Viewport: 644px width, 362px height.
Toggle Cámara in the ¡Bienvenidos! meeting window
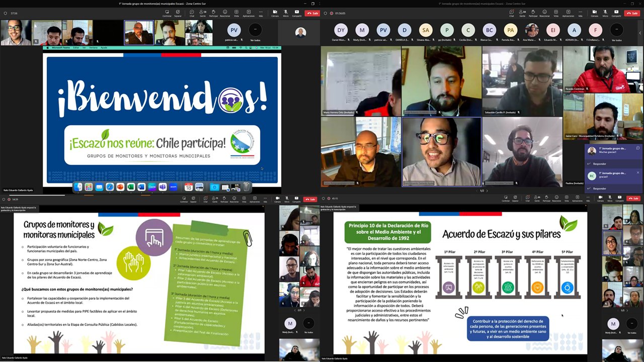pos(275,13)
